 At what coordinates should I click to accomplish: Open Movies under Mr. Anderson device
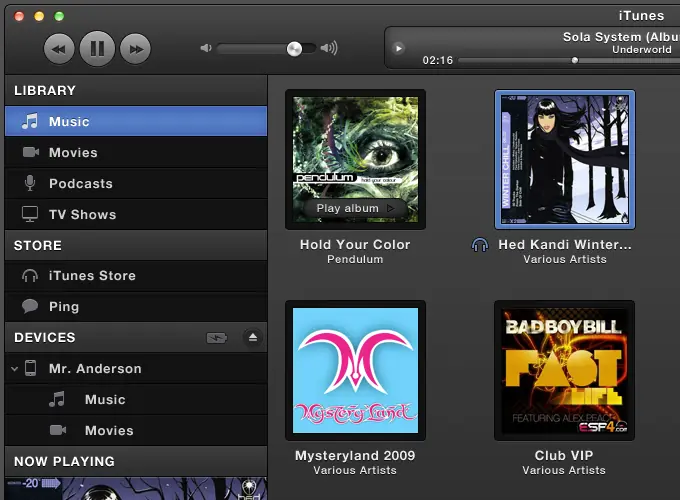pyautogui.click(x=136, y=430)
